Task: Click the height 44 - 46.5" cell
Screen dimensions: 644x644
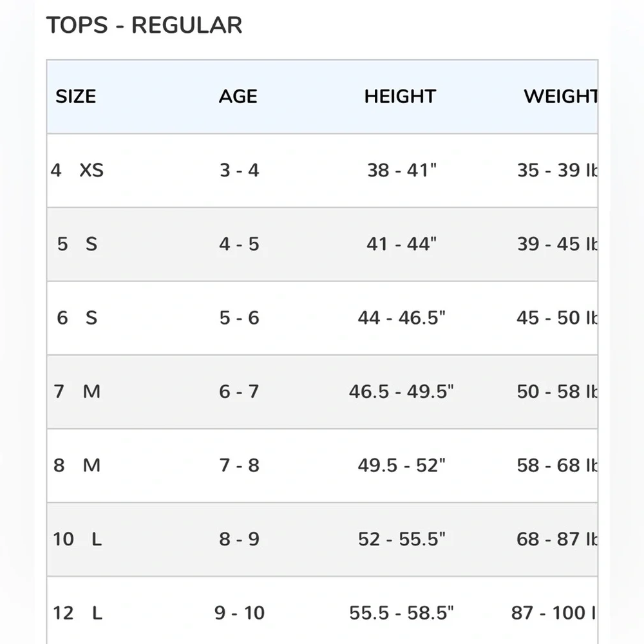Action: click(x=402, y=317)
